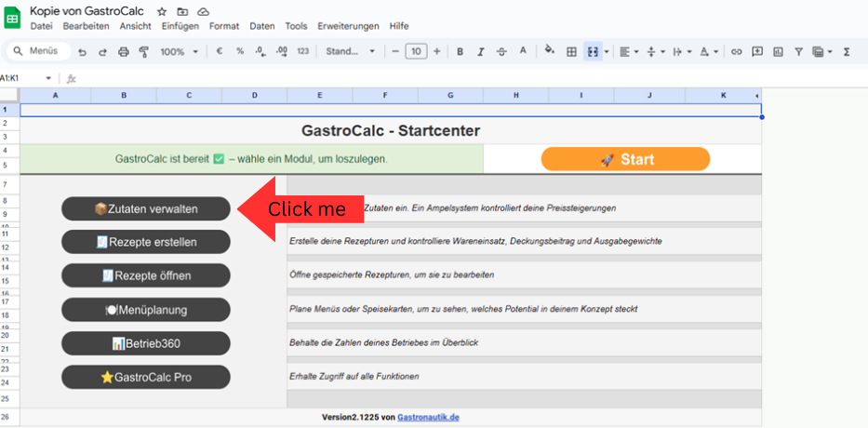Open the Datei menu
Image resolution: width=868 pixels, height=428 pixels.
tap(42, 26)
